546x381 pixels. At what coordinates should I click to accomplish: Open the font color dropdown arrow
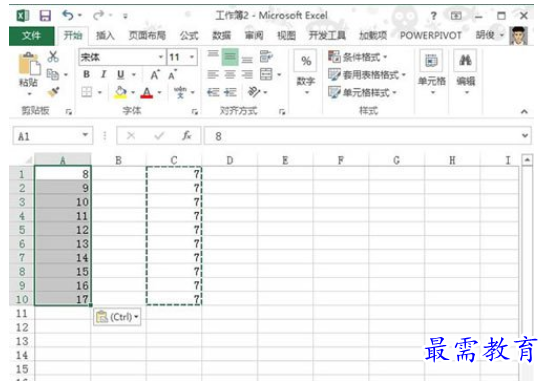159,93
